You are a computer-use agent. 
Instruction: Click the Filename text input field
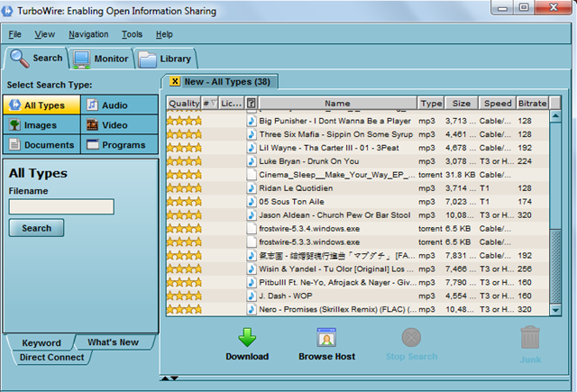pyautogui.click(x=61, y=207)
